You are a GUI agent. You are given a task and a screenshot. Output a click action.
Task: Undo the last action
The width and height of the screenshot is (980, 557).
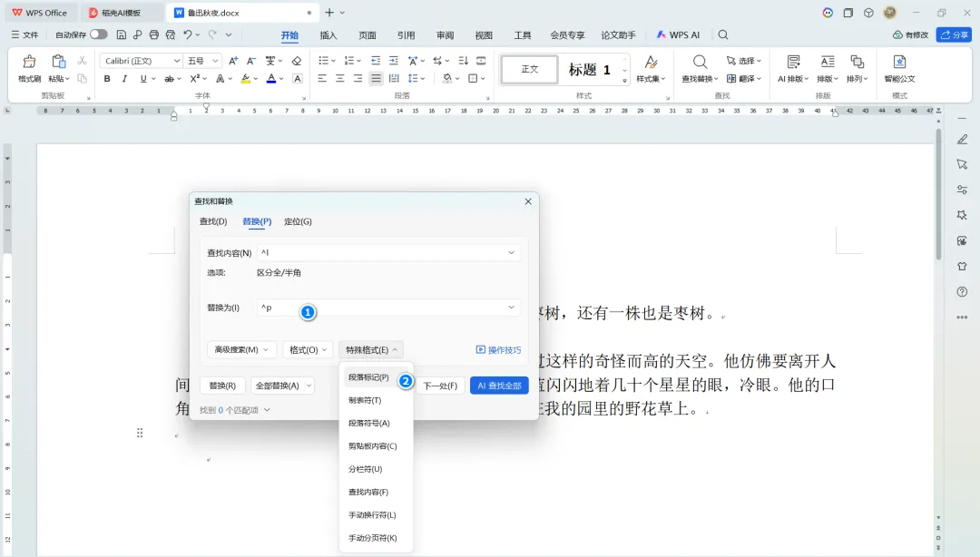point(188,35)
